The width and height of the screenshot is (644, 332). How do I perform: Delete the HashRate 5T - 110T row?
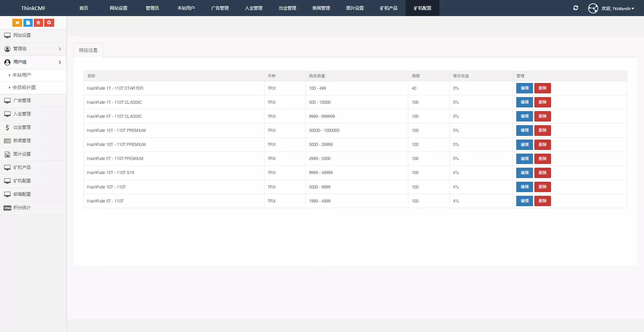(542, 201)
